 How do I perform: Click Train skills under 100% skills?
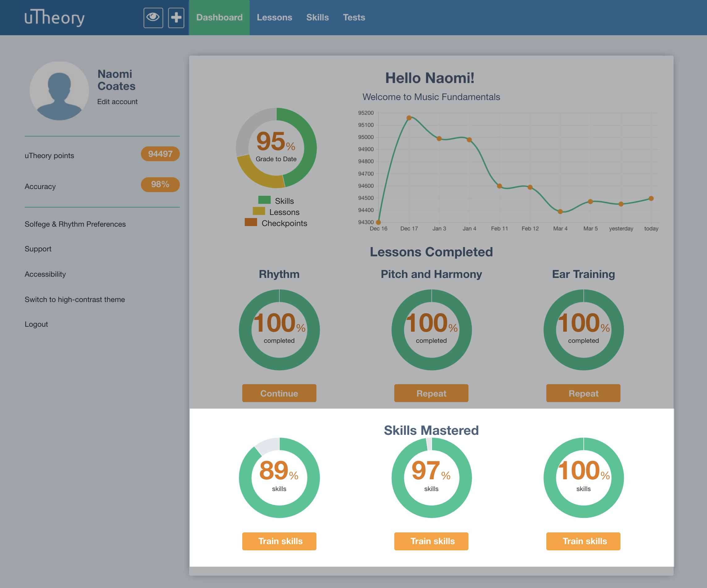(x=583, y=541)
